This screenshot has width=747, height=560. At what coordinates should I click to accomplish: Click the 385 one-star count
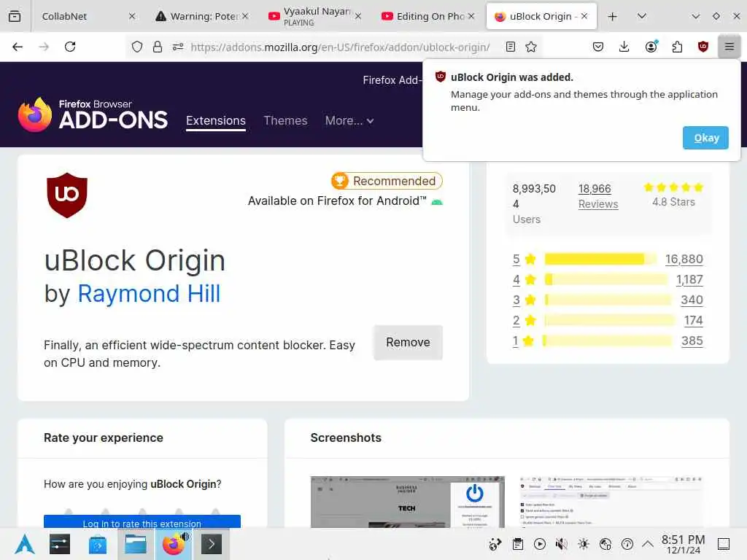692,341
